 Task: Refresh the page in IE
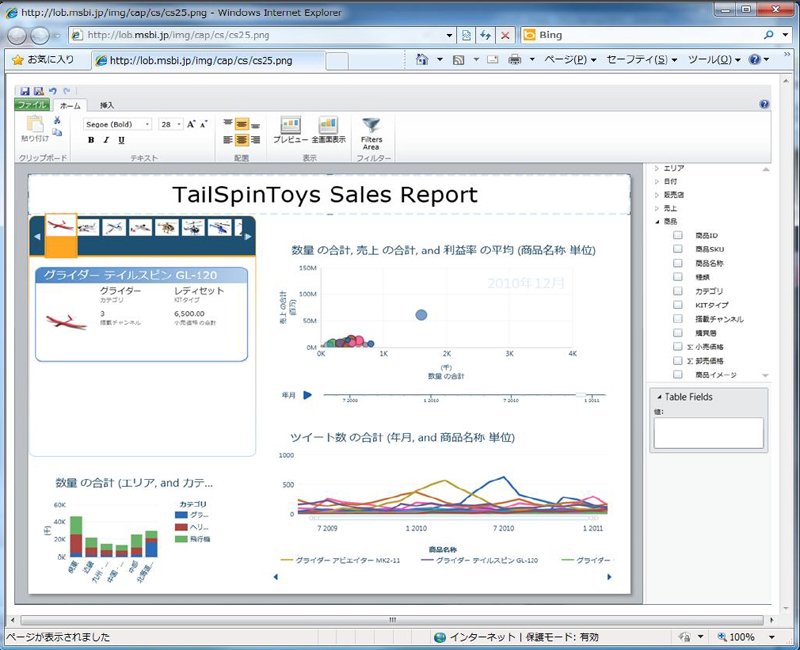pos(485,35)
